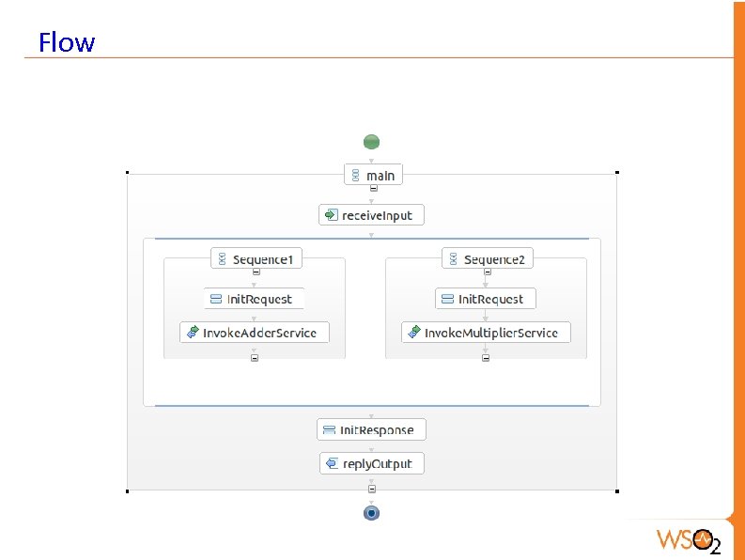The image size is (745, 560).
Task: Click the Sequence2 sequence icon
Action: (453, 258)
